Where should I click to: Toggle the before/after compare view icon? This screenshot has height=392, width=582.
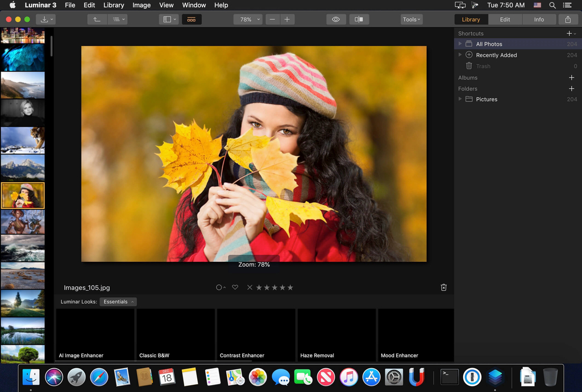[x=359, y=19]
